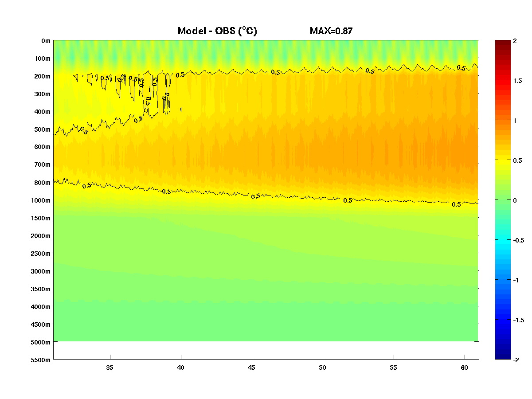Click rightmost "0.5" label on the uppermost contour
532x399 pixels.
click(x=462, y=68)
